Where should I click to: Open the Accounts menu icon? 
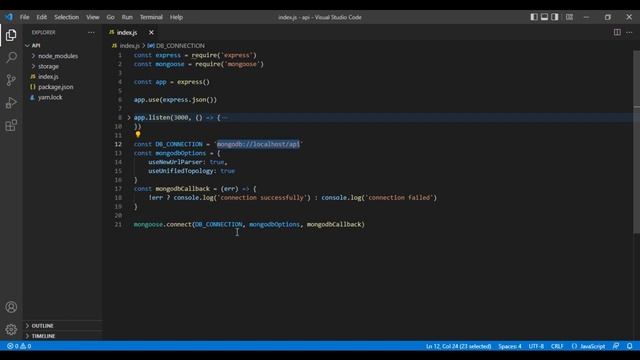(x=11, y=307)
